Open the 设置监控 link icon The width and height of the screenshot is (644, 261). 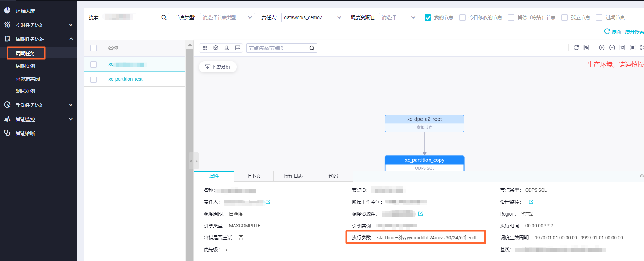531,202
